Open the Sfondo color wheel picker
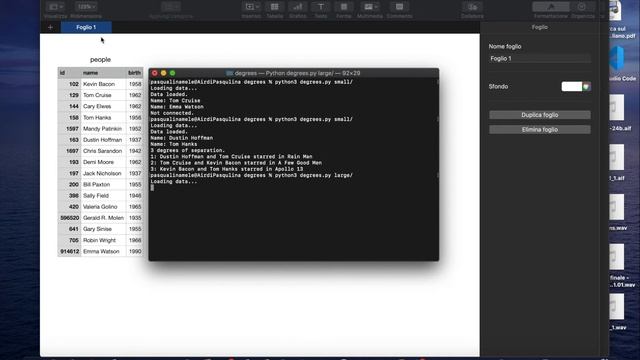Image resolution: width=640 pixels, height=360 pixels. 586,87
